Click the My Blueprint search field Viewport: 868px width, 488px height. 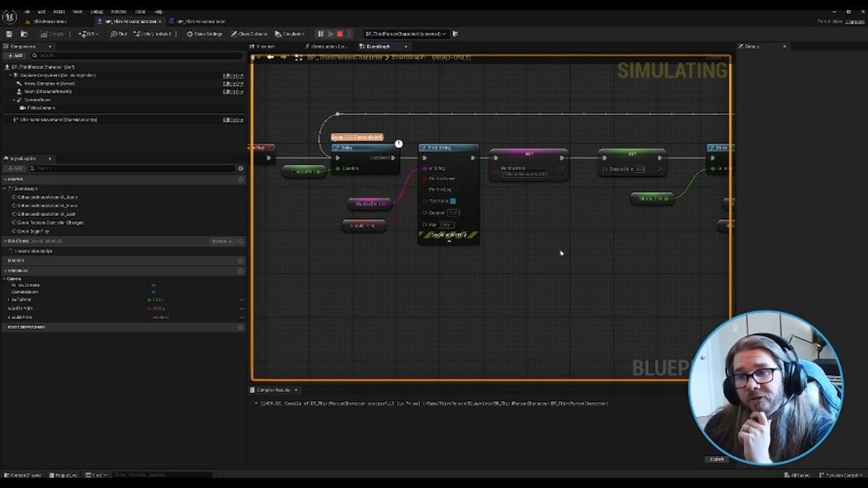[x=132, y=168]
